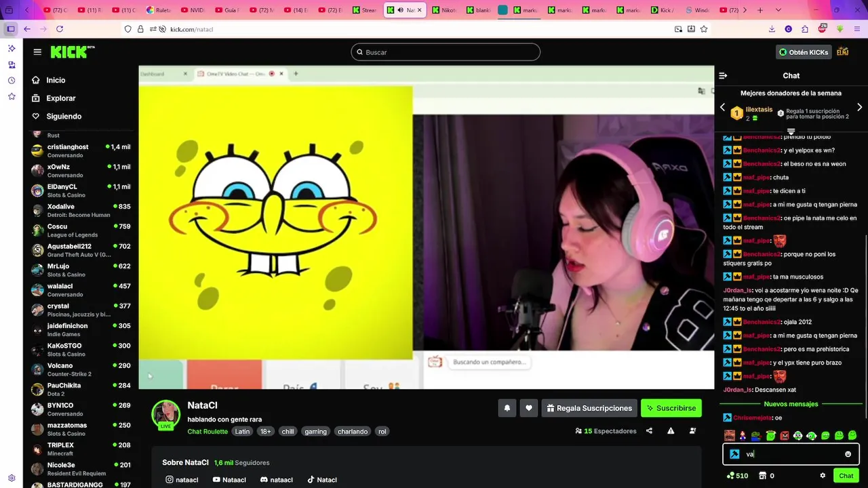868x488 pixels.
Task: Collapse the chat panel icon
Action: pos(723,76)
